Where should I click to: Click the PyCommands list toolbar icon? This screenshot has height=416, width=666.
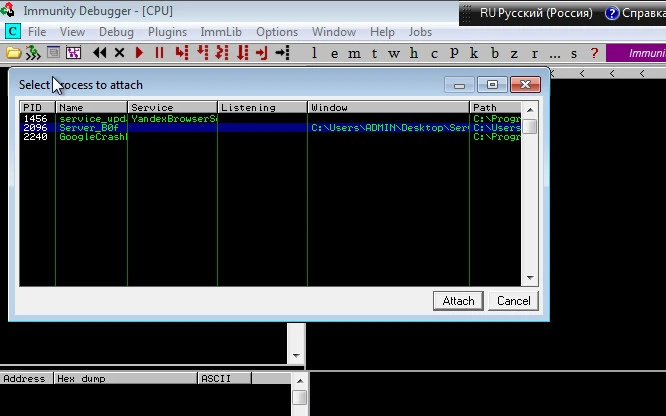tap(53, 53)
